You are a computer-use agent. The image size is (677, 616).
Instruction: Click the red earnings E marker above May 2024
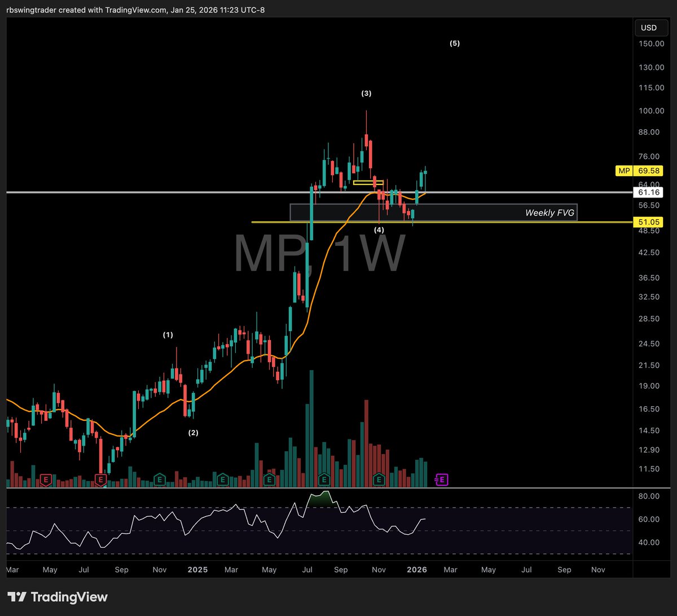(45, 480)
